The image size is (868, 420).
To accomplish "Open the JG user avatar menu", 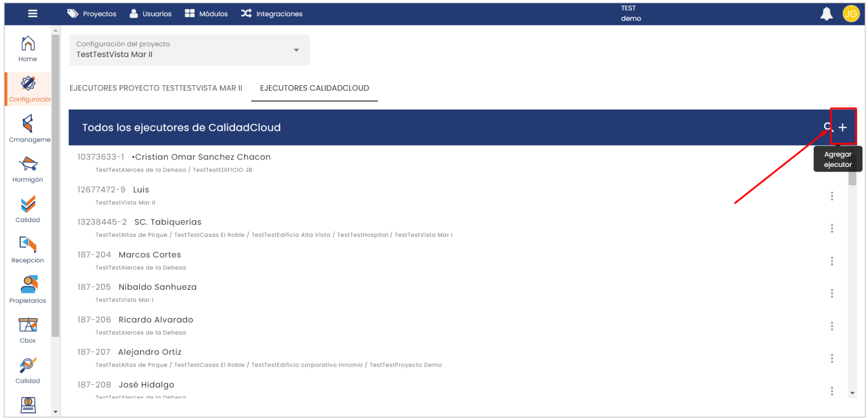I will tap(850, 14).
